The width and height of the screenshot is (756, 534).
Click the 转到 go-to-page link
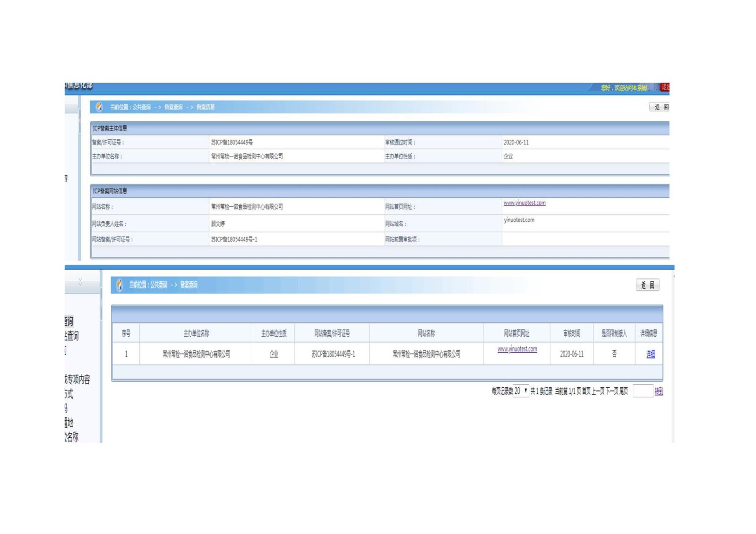coord(658,391)
